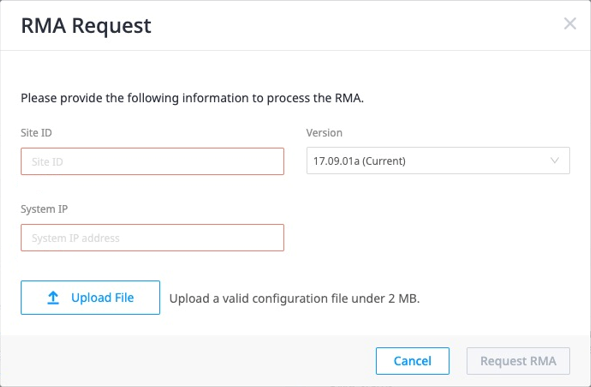591x387 pixels.
Task: Click the Request RMA button
Action: coord(518,361)
